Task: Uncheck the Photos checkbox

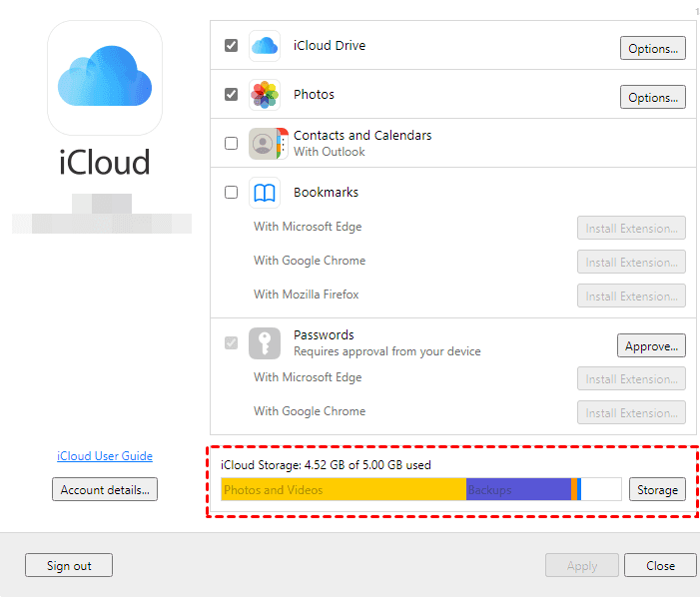Action: (232, 95)
